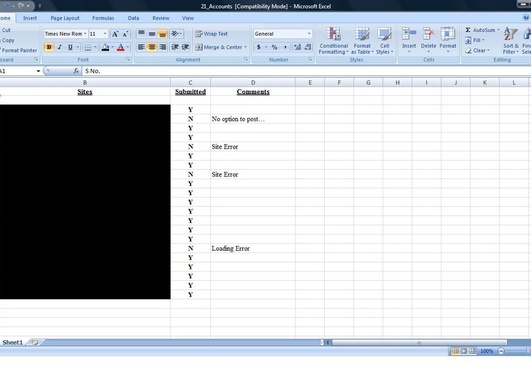Apply Comma Style

point(285,47)
